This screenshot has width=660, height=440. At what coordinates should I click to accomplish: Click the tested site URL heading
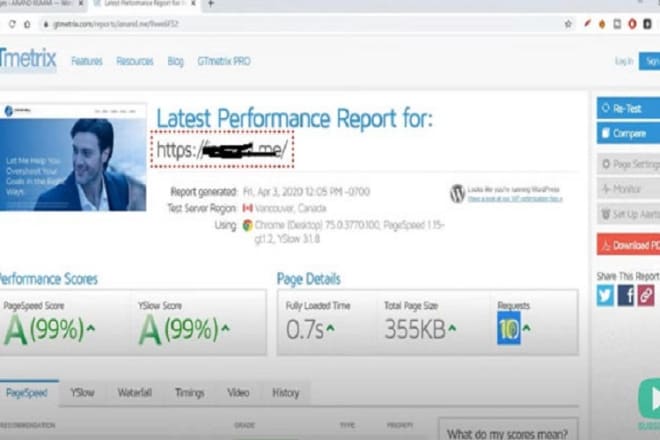(x=222, y=149)
